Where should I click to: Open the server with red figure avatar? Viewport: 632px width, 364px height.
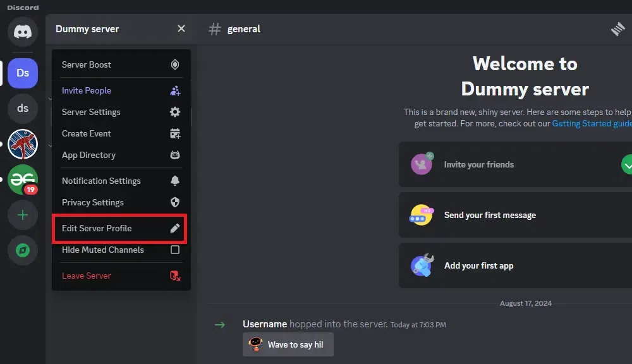coord(23,144)
